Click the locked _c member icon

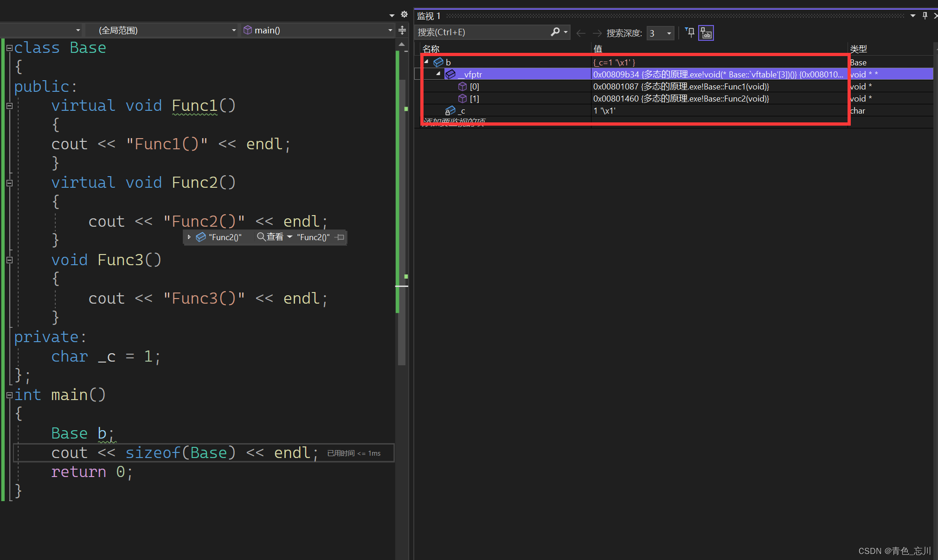450,110
